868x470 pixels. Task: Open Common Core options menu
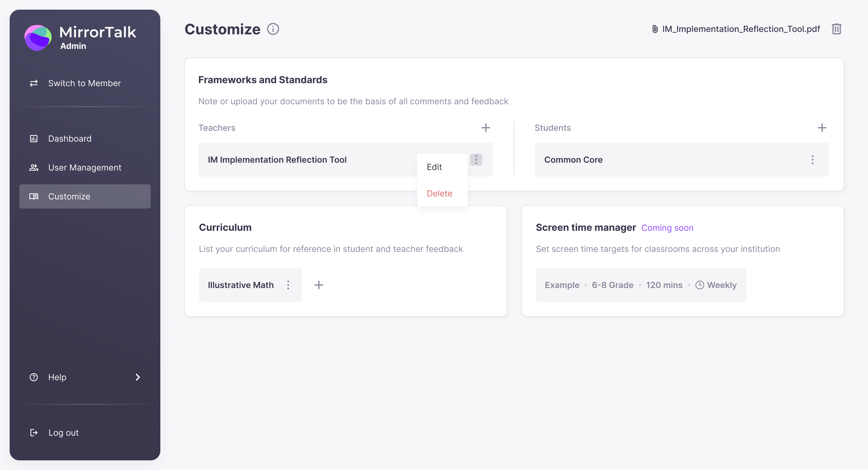(x=813, y=160)
